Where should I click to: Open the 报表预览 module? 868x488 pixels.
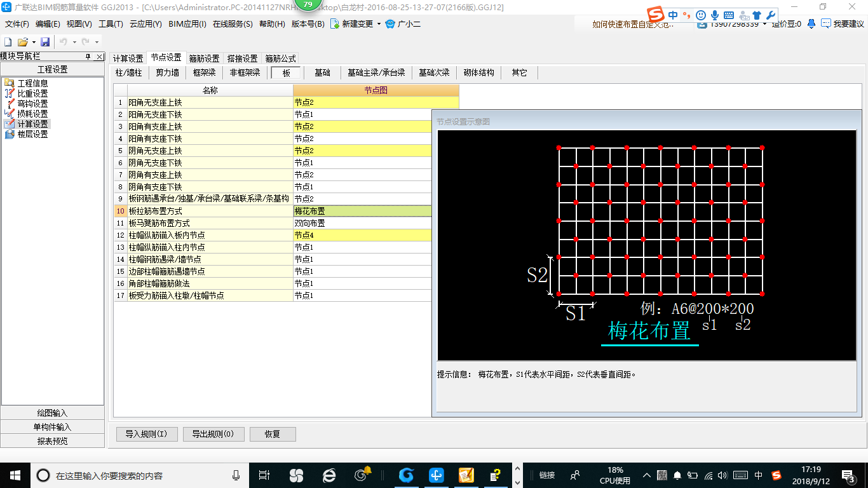coord(52,441)
